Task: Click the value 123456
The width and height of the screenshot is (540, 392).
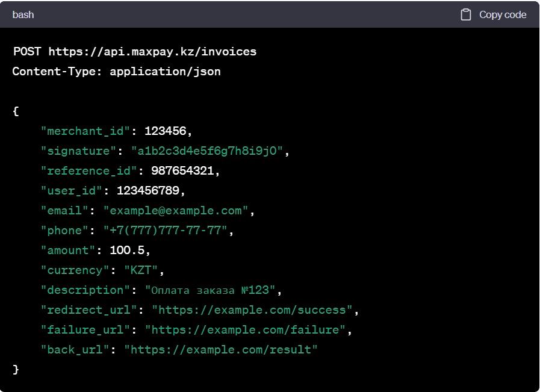Action: point(166,131)
